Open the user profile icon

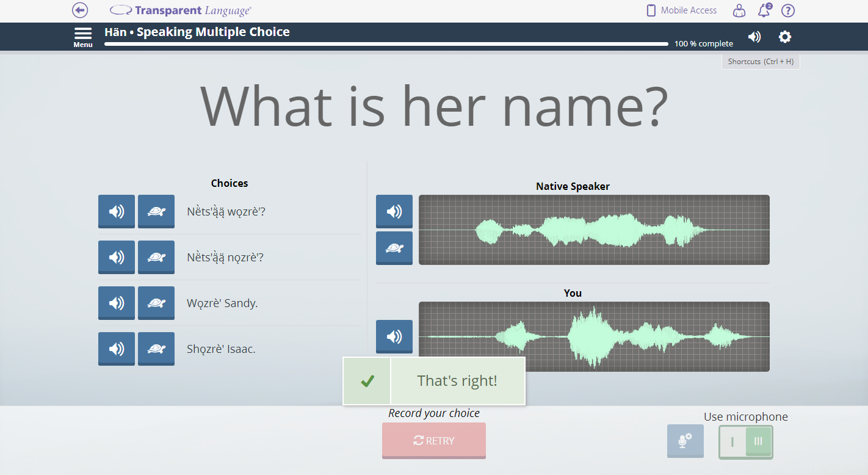[x=739, y=10]
